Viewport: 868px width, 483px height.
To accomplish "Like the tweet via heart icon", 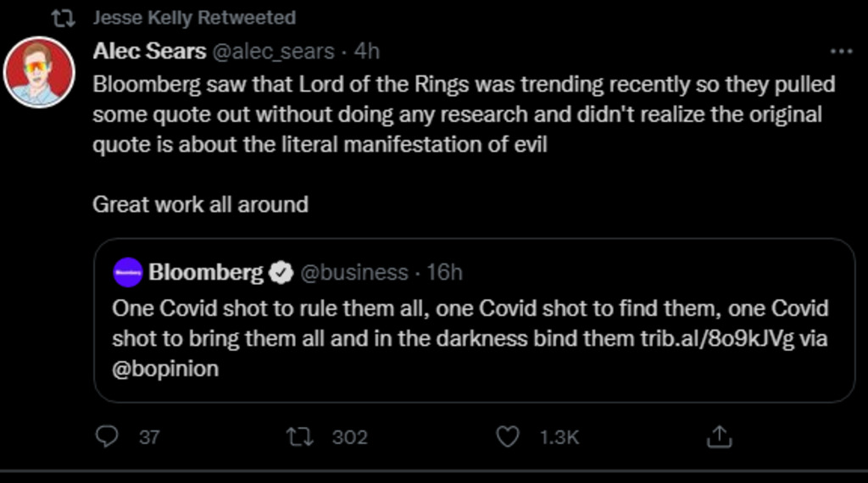I will (507, 436).
